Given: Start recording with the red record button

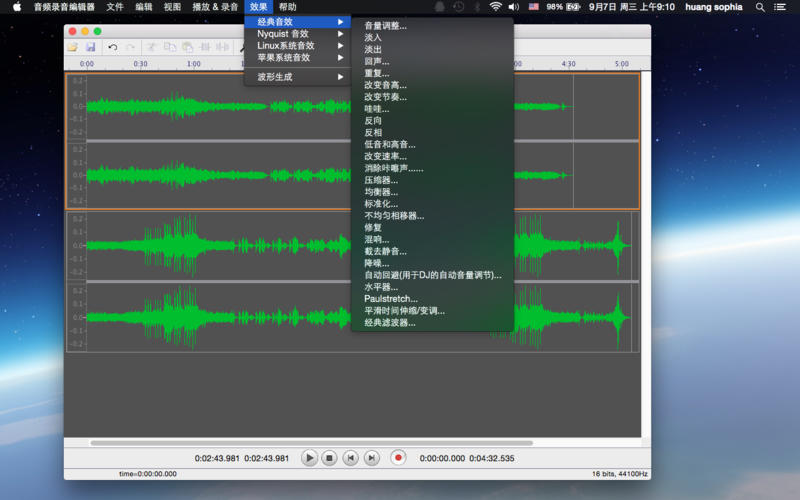Looking at the screenshot, I should tap(398, 458).
